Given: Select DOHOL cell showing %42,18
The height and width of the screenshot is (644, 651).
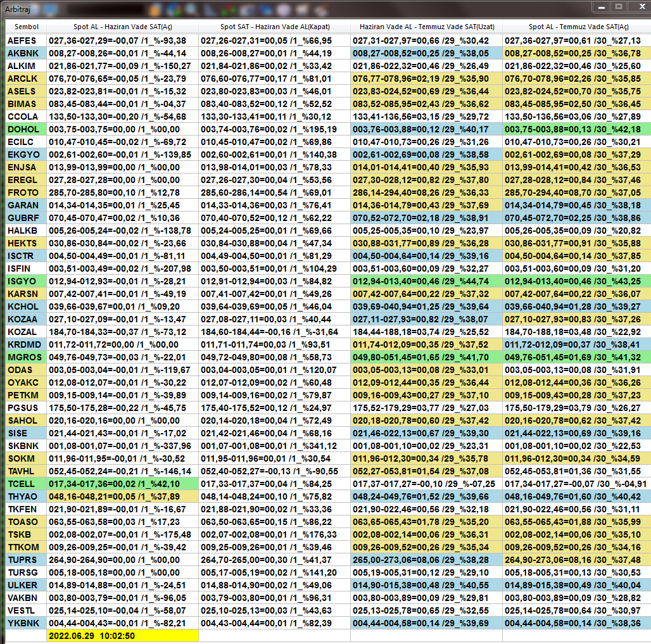Looking at the screenshot, I should (577, 129).
